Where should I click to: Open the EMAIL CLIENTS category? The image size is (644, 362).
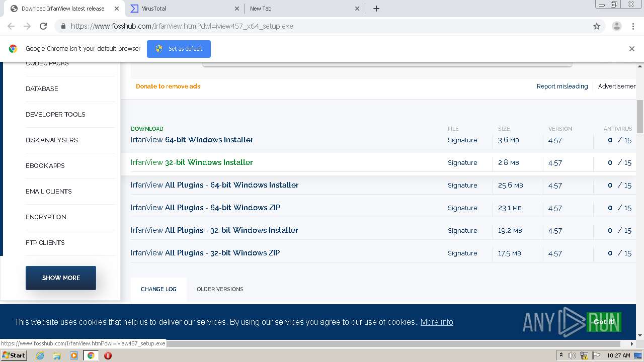(48, 191)
